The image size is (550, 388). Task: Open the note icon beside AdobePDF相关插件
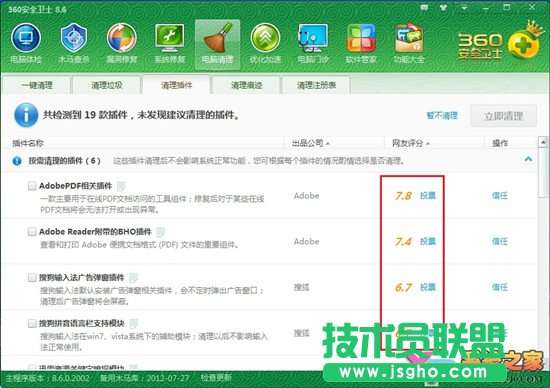coord(121,186)
